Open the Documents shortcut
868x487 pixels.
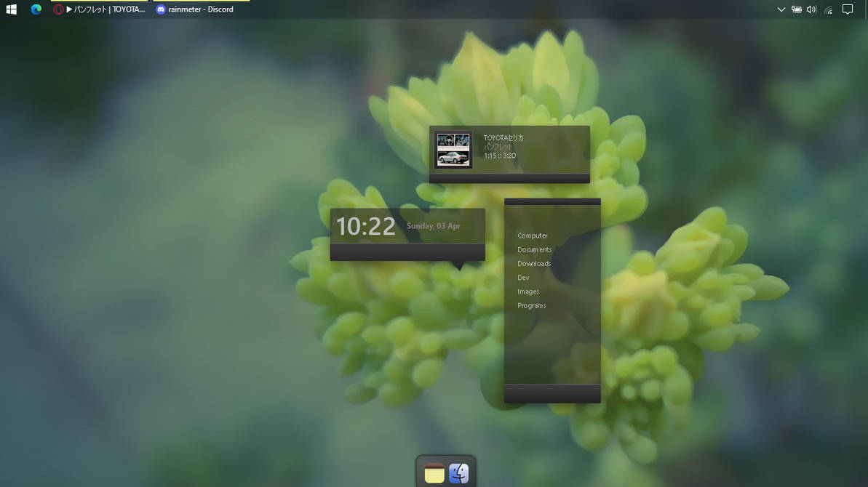click(534, 249)
